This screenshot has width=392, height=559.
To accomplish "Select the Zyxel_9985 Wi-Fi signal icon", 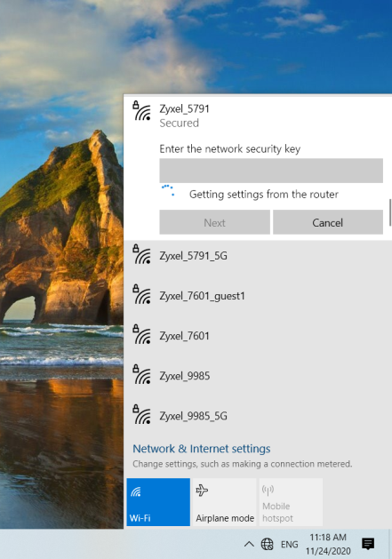I will coord(142,374).
